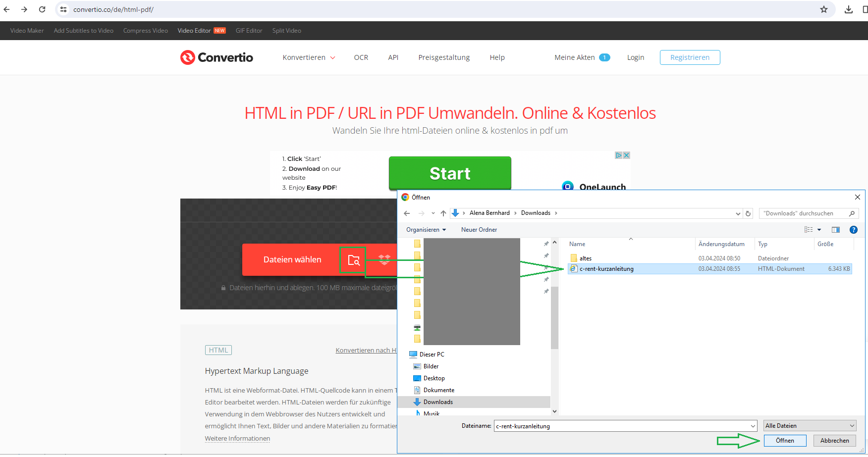
Task: Click the Dropbox upload icon
Action: pyautogui.click(x=384, y=260)
